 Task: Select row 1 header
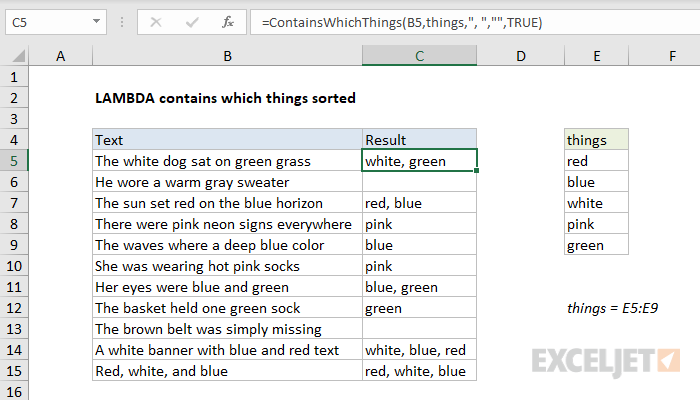[x=14, y=77]
